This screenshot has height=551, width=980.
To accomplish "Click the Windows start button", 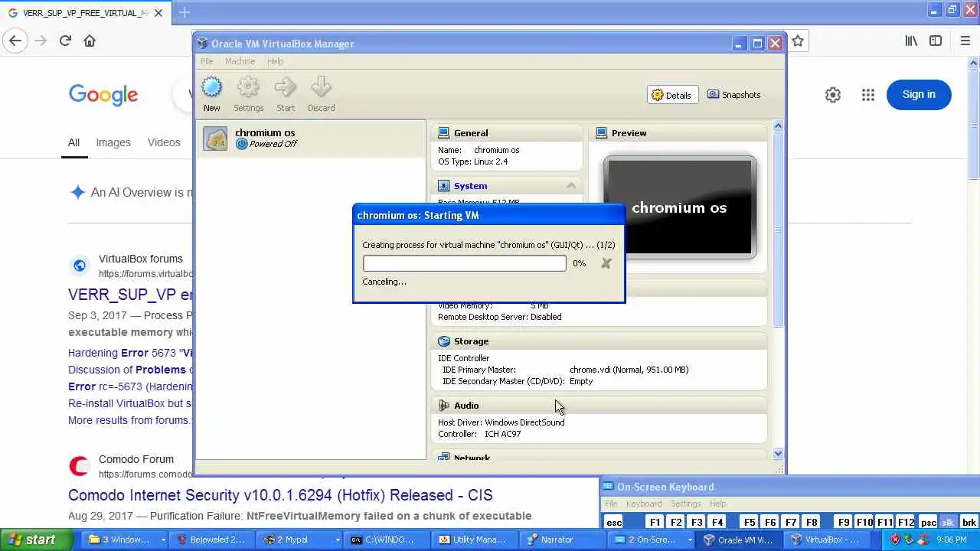I will point(37,540).
